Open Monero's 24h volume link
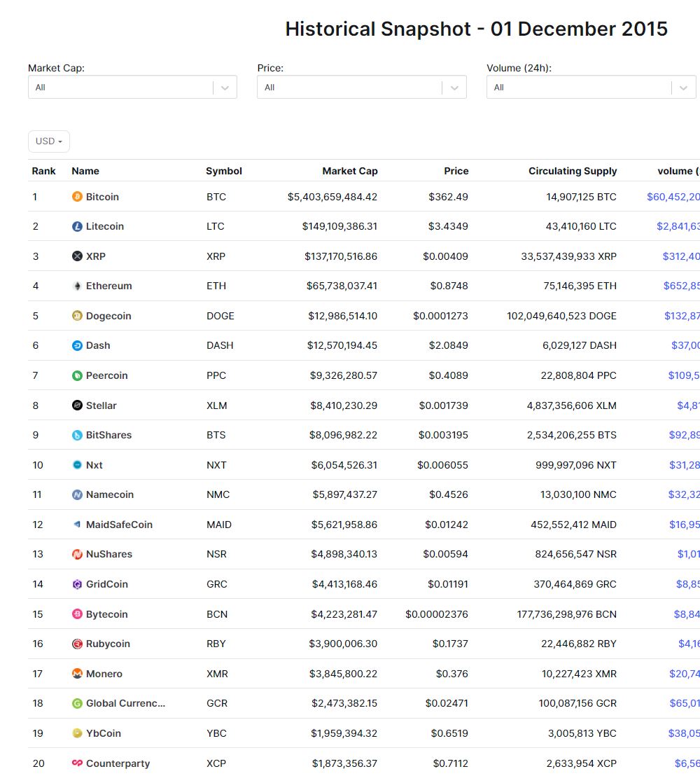This screenshot has height=776, width=700. pos(684,674)
